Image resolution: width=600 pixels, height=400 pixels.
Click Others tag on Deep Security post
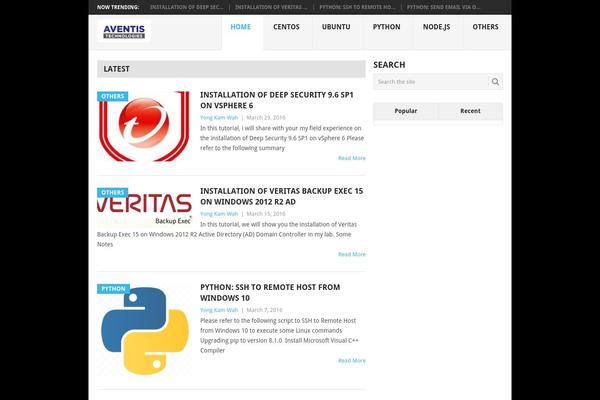[x=112, y=96]
